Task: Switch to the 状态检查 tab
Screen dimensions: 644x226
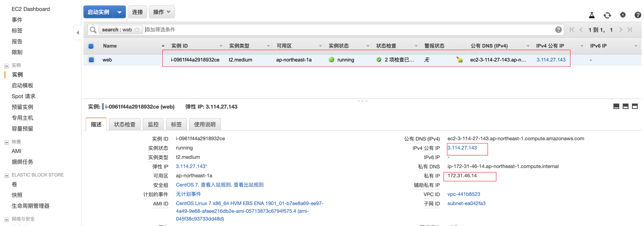Action: (125, 125)
